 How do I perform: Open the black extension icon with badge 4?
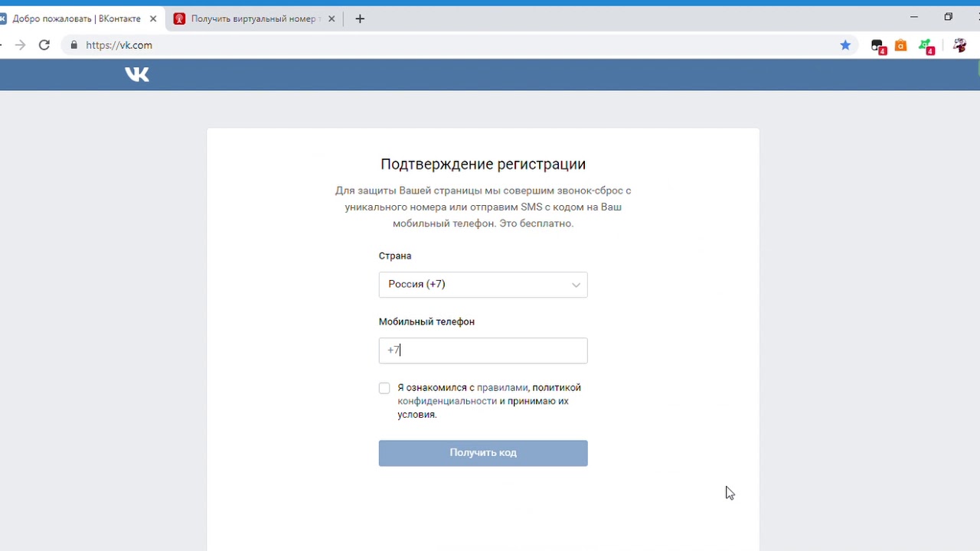(878, 46)
